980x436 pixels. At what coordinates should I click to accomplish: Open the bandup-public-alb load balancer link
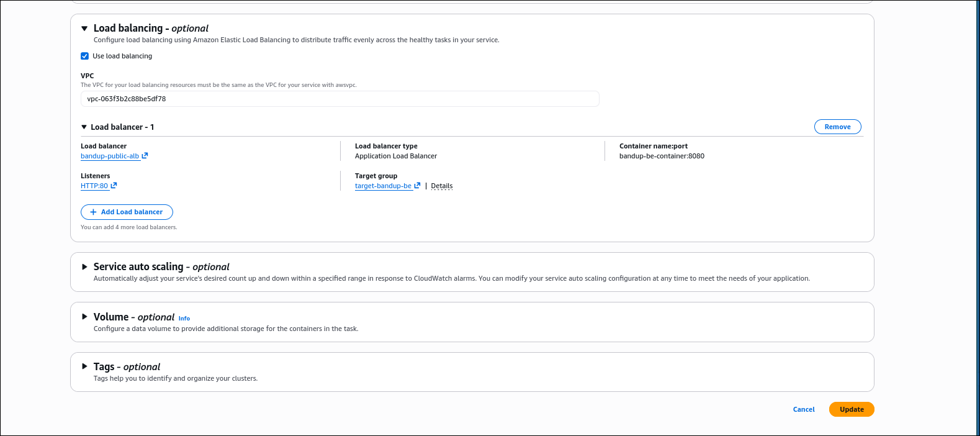click(110, 156)
